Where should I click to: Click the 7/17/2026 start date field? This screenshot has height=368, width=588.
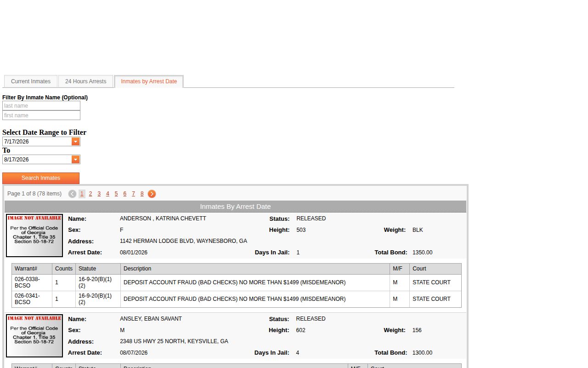37,142
